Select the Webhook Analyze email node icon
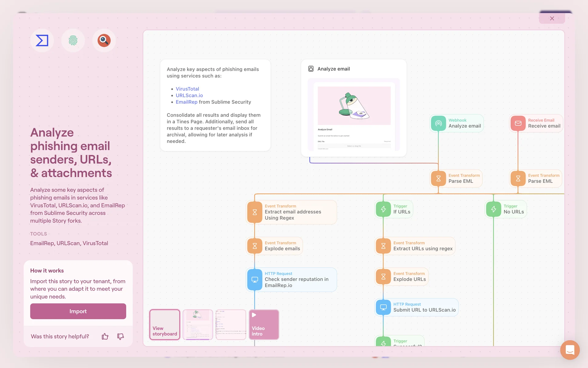 pos(438,123)
